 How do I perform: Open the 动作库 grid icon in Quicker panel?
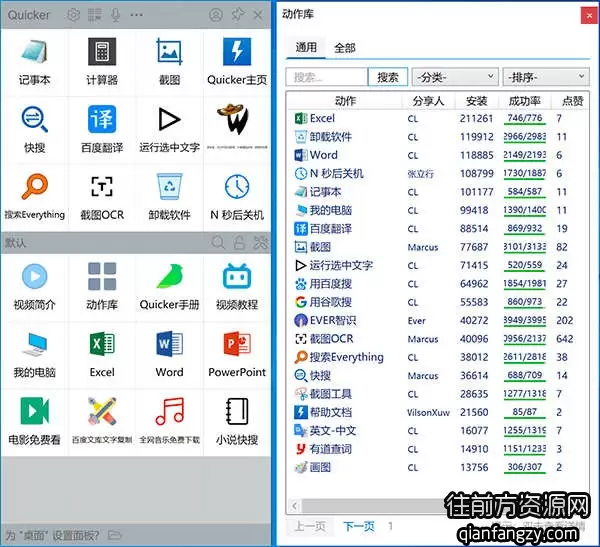102,287
